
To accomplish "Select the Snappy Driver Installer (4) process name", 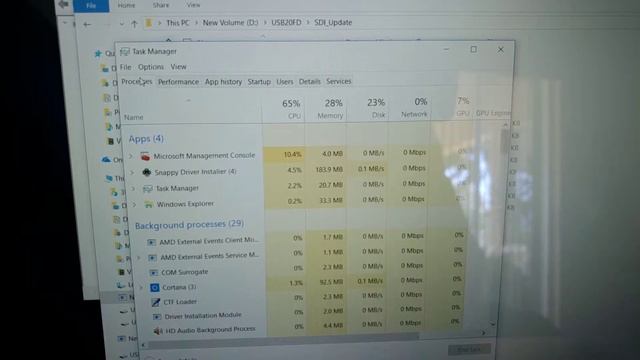I will click(x=196, y=172).
